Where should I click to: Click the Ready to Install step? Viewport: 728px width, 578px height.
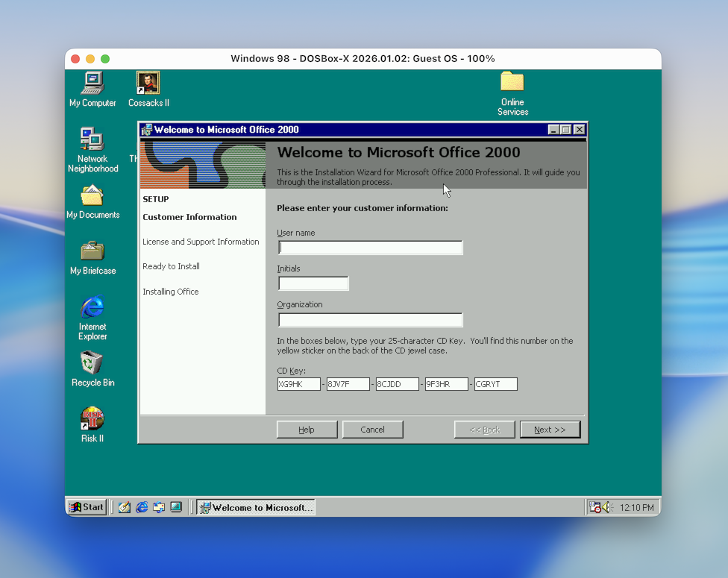tap(171, 266)
